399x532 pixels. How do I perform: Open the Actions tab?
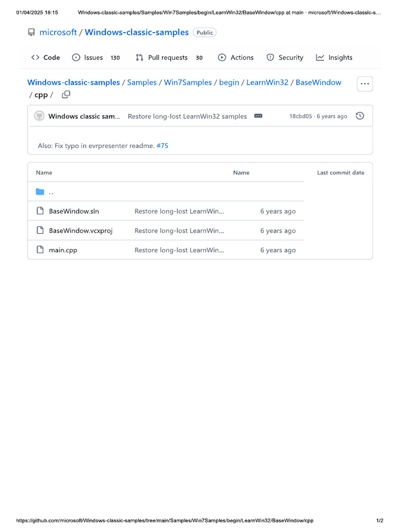click(x=236, y=57)
